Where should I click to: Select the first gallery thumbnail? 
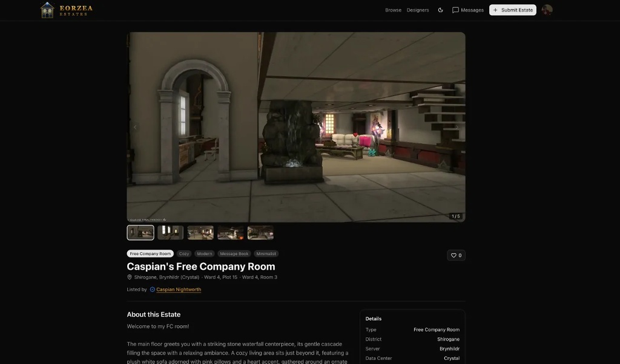point(140,233)
